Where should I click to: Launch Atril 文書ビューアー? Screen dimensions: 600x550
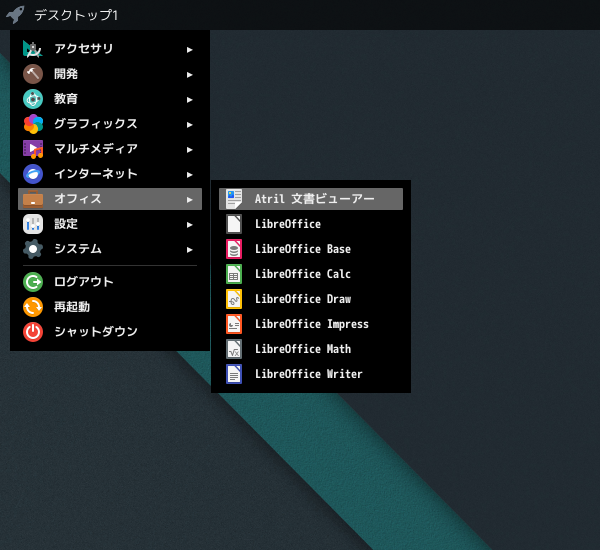click(x=311, y=199)
